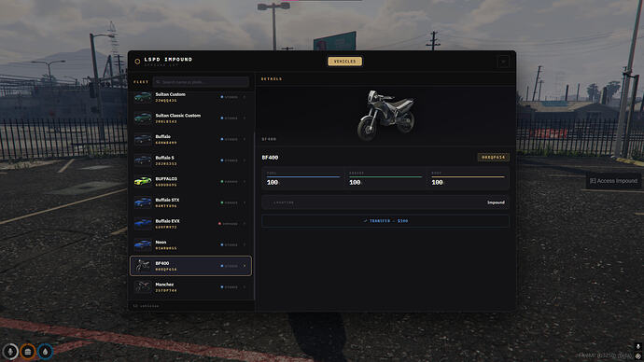Image resolution: width=644 pixels, height=362 pixels.
Task: Click the Access Impound prompt
Action: click(613, 181)
